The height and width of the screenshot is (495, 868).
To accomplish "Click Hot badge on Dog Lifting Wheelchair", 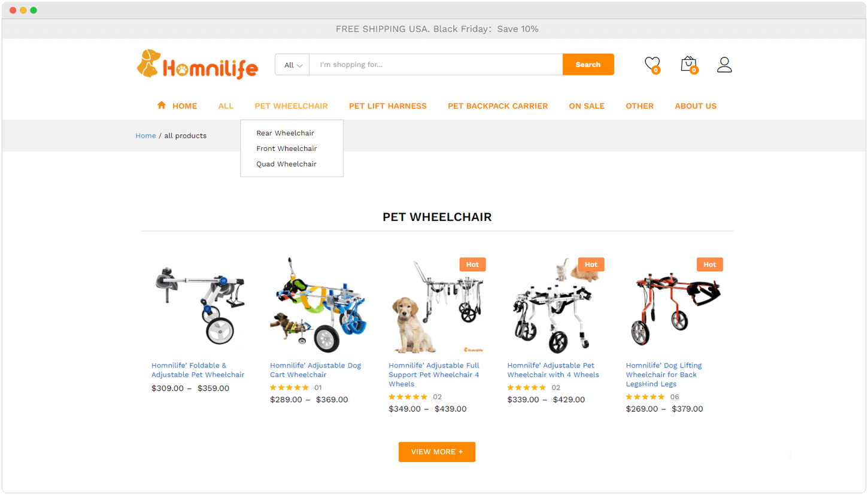I will click(709, 265).
